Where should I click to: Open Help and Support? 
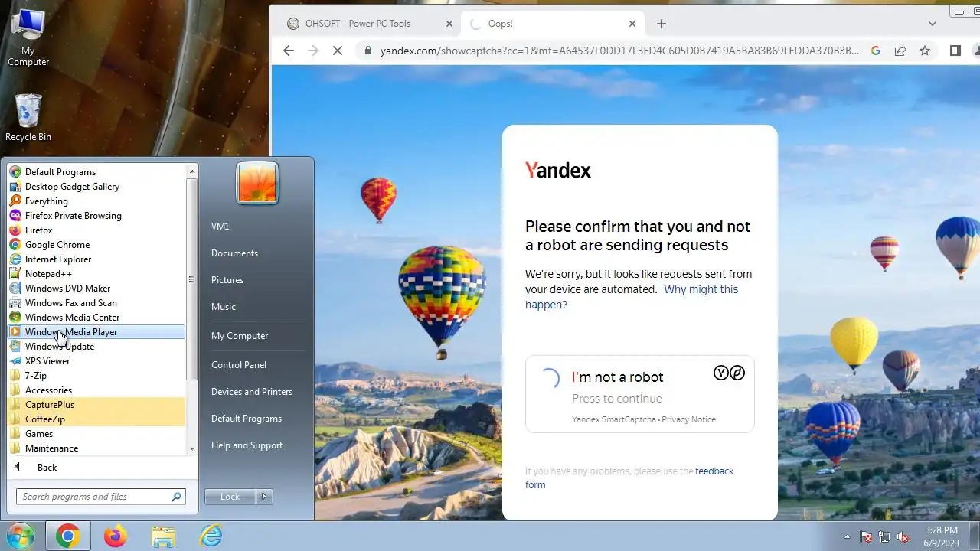247,445
